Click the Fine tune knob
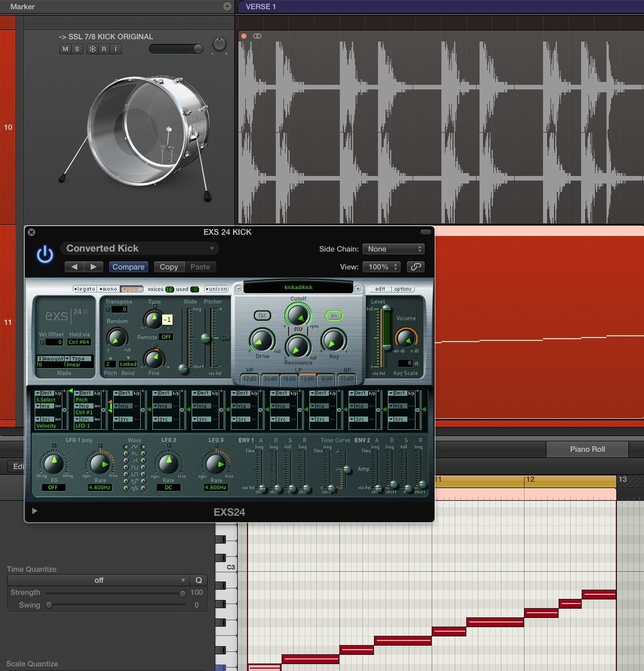The image size is (644, 671). [153, 359]
